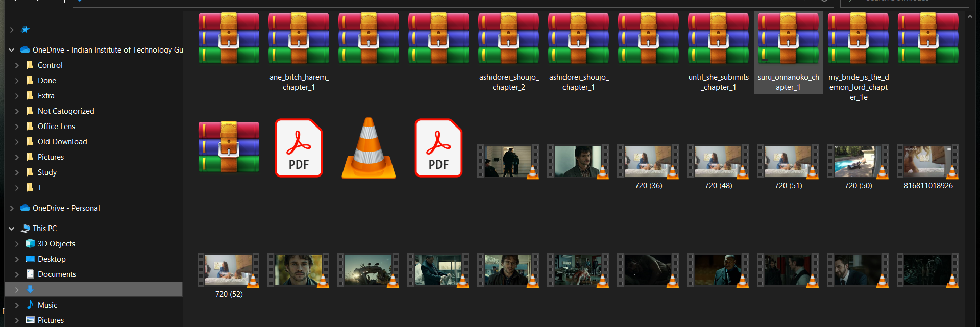980x327 pixels.
Task: Open the Office Lens folder
Action: pos(56,127)
